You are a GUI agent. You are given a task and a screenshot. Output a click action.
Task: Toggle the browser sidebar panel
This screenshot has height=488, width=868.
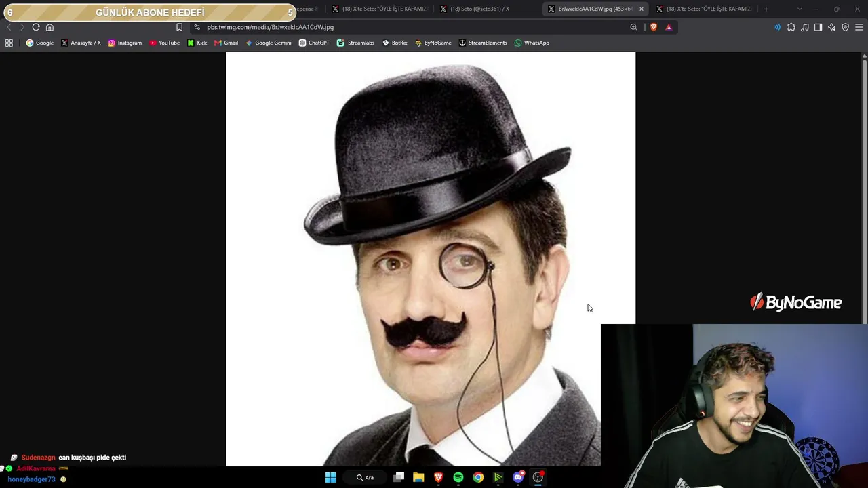(x=818, y=27)
